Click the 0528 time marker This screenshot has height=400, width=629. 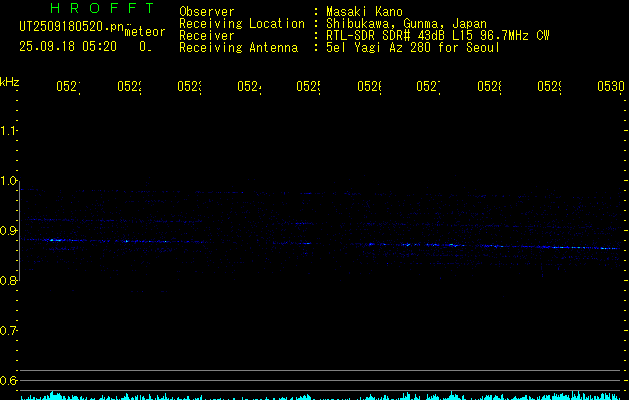489,86
